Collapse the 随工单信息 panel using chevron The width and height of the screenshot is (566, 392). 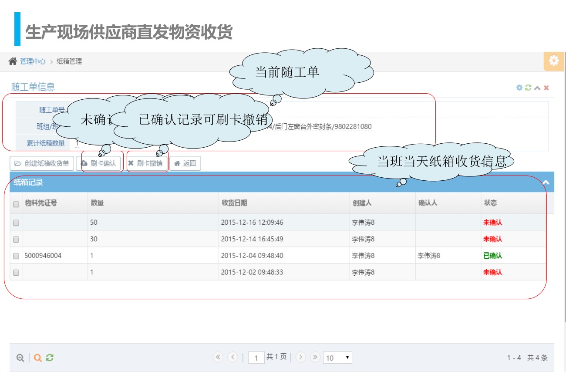click(x=537, y=88)
